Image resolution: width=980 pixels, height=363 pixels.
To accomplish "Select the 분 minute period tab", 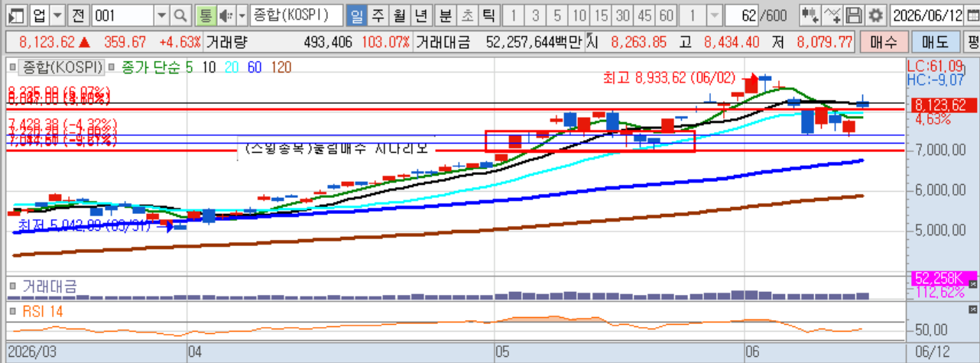I will click(x=445, y=15).
